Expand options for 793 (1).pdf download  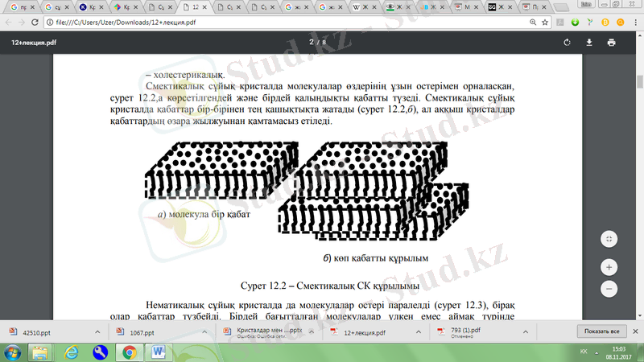tap(526, 332)
